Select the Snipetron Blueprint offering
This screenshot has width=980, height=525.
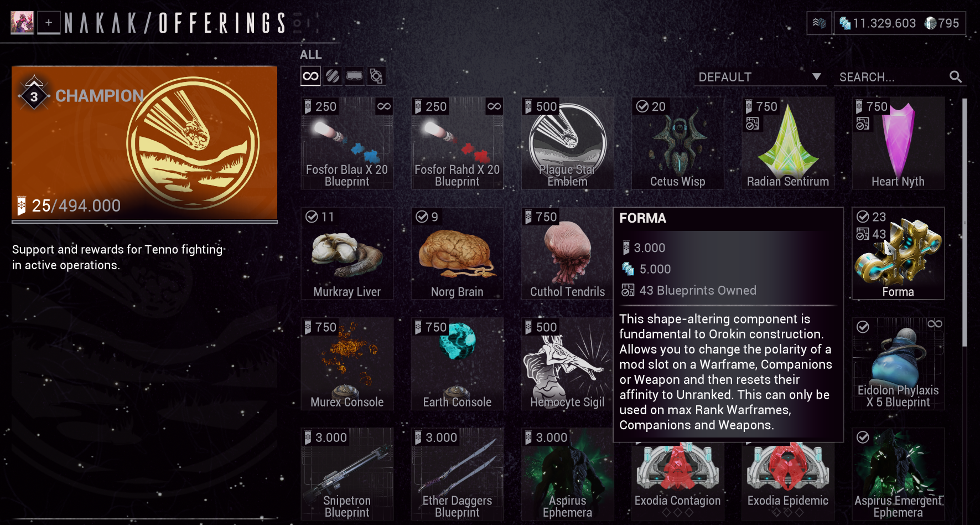(347, 473)
